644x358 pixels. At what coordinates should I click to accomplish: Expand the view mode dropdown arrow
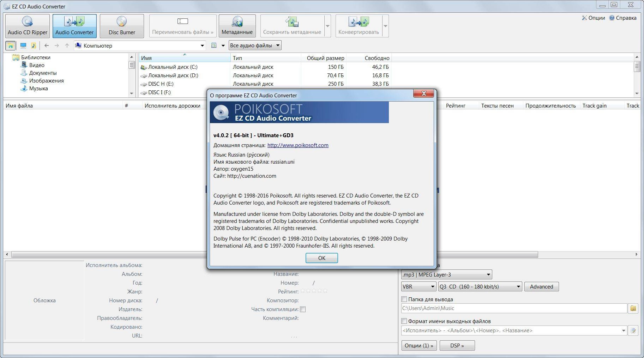click(223, 45)
